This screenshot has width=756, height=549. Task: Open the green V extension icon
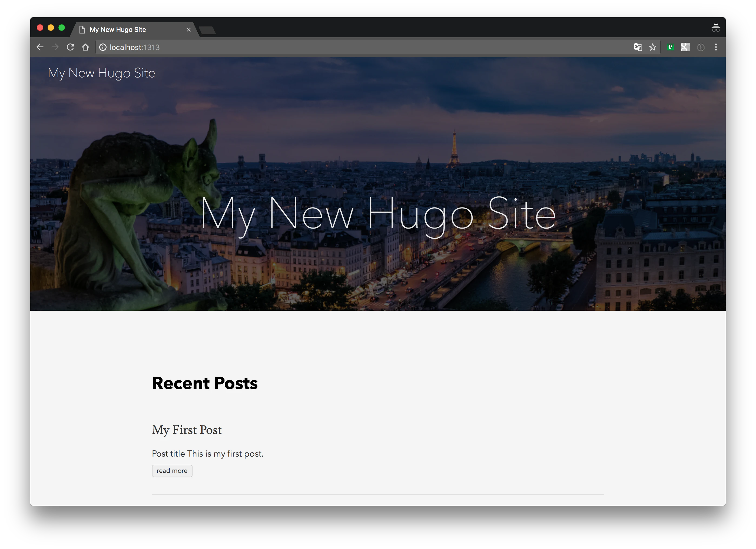pyautogui.click(x=670, y=47)
